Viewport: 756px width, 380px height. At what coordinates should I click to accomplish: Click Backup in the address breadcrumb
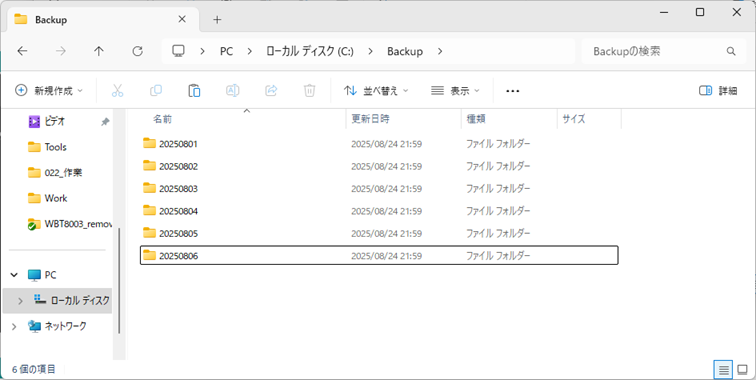405,51
